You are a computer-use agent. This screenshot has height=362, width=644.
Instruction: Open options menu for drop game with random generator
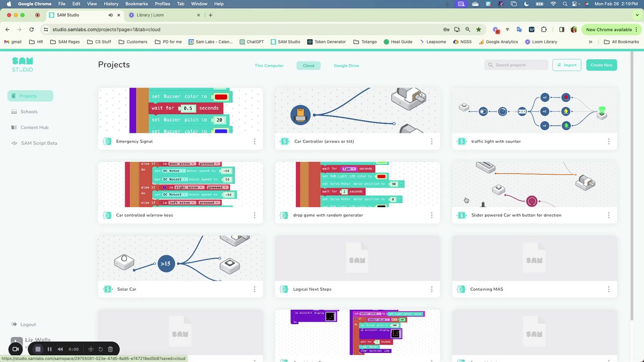(431, 215)
